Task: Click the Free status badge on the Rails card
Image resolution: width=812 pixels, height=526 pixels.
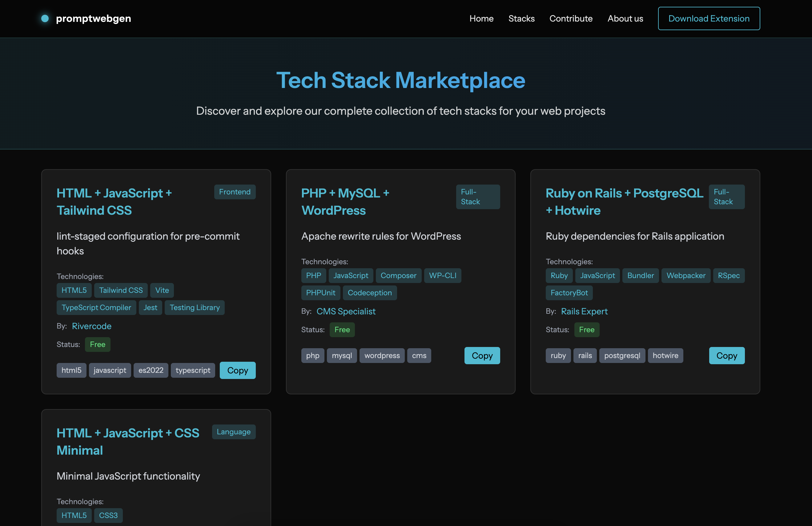Action: [x=586, y=330]
